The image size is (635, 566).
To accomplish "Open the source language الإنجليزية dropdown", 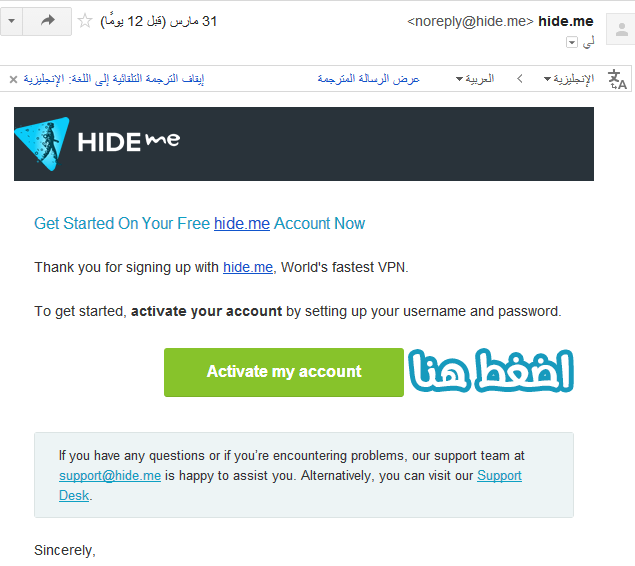I will [569, 79].
